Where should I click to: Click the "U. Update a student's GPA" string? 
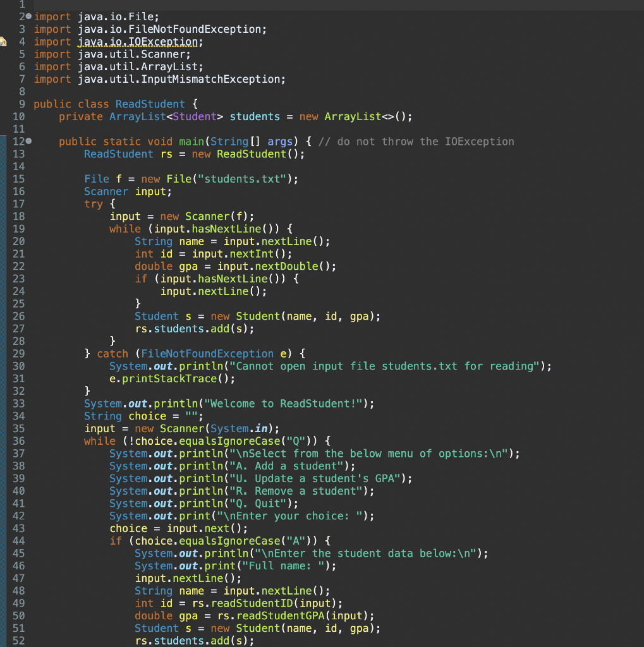(x=315, y=478)
